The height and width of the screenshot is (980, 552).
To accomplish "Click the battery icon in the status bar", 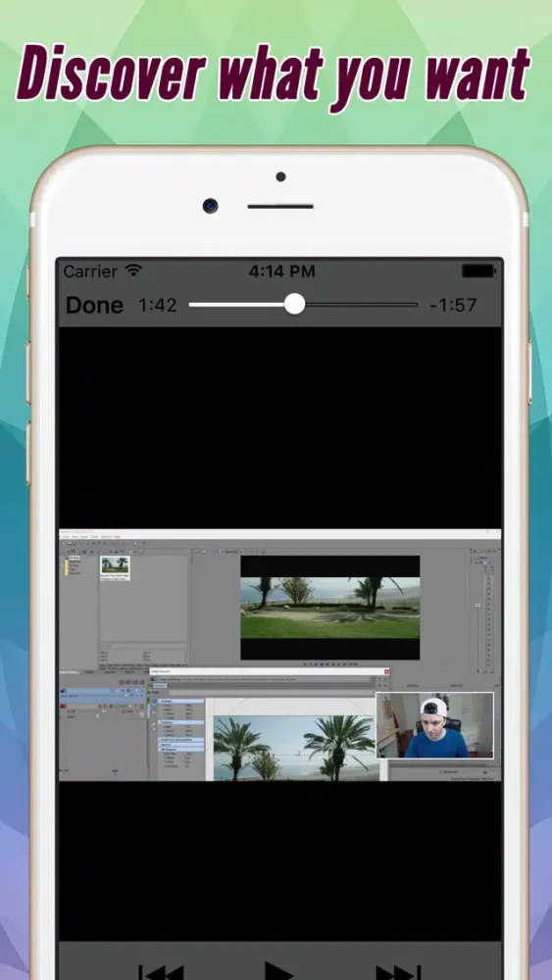I will 477,270.
